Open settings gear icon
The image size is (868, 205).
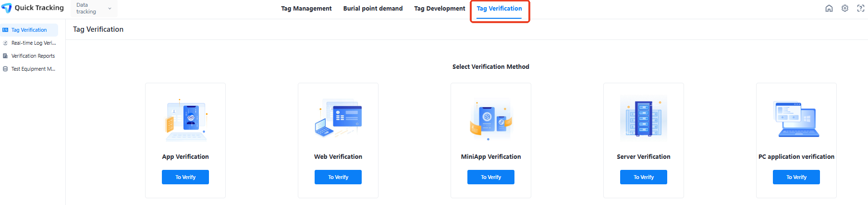pos(844,8)
